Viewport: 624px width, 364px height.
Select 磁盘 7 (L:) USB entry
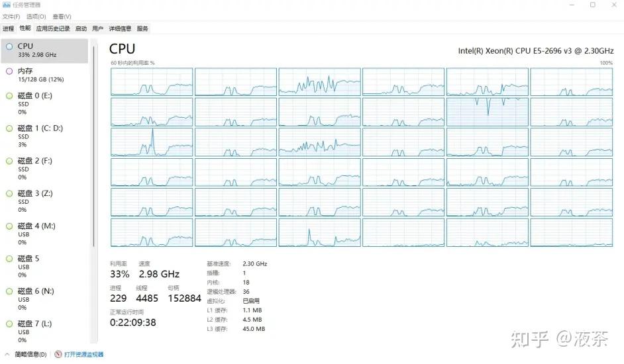pyautogui.click(x=44, y=332)
